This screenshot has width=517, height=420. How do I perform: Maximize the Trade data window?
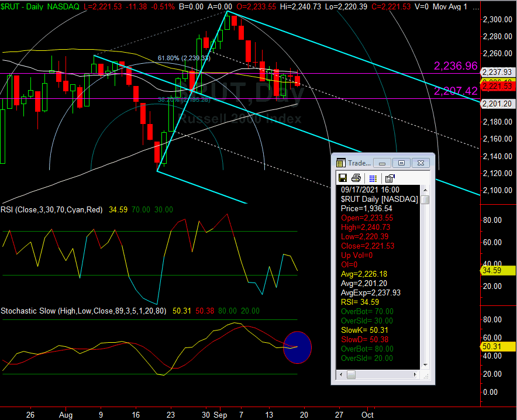tap(401, 163)
